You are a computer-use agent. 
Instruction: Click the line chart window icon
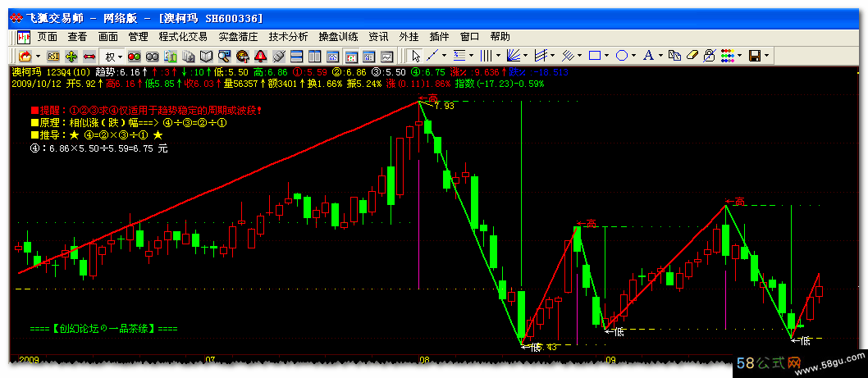[387, 56]
